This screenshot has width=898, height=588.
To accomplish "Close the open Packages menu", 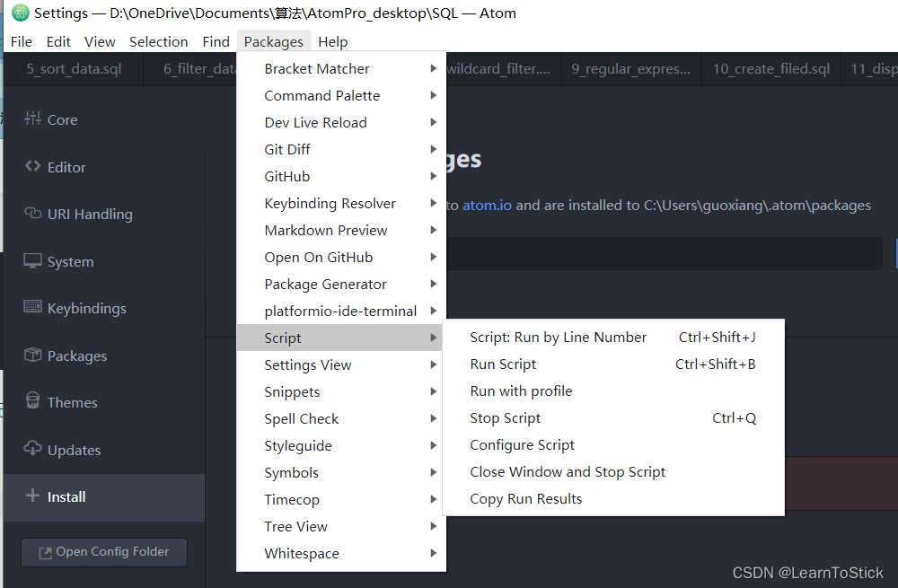I will (274, 42).
